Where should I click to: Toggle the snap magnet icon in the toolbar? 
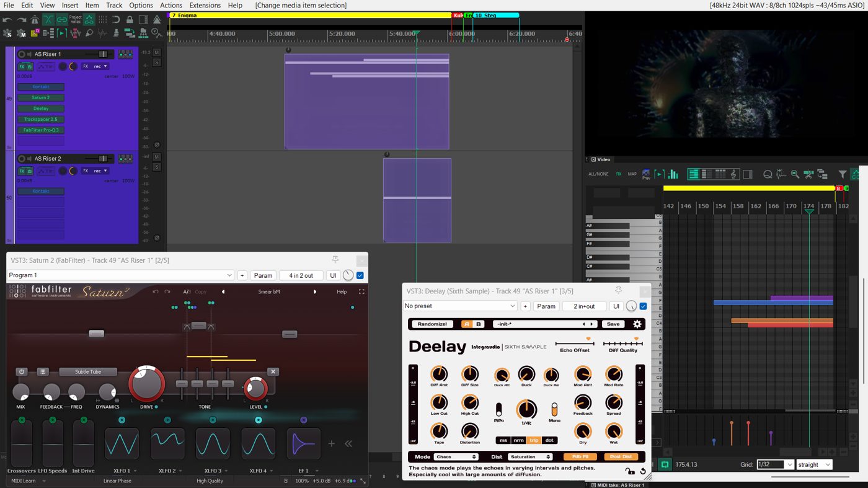pyautogui.click(x=116, y=20)
